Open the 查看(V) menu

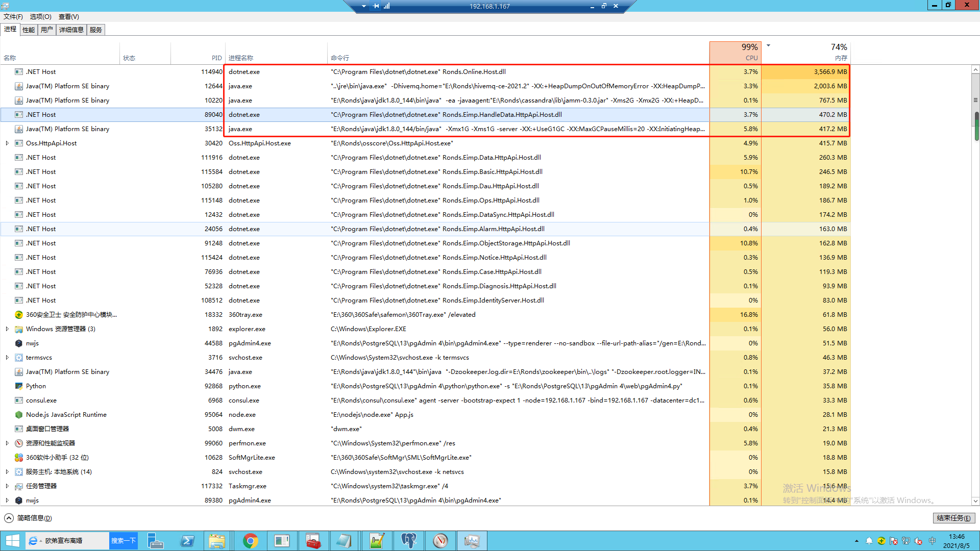69,17
